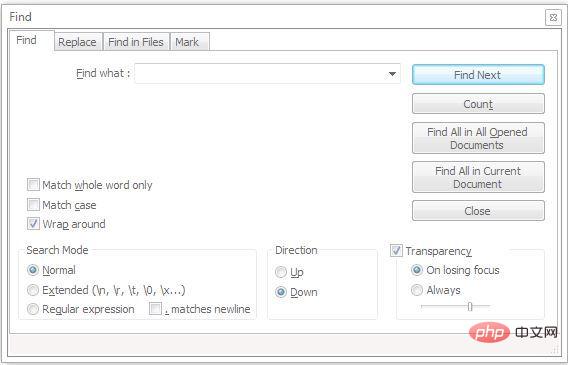Expand the Find what history dropdown arrow
This screenshot has height=365, width=568.
392,74
